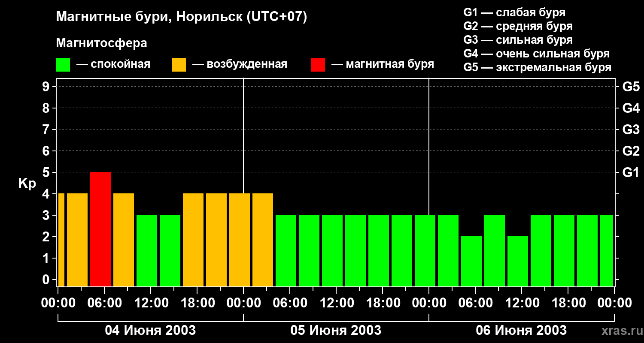Click the '9' value on the Kp axis
Image resolution: width=644 pixels, height=343 pixels.
click(x=47, y=87)
